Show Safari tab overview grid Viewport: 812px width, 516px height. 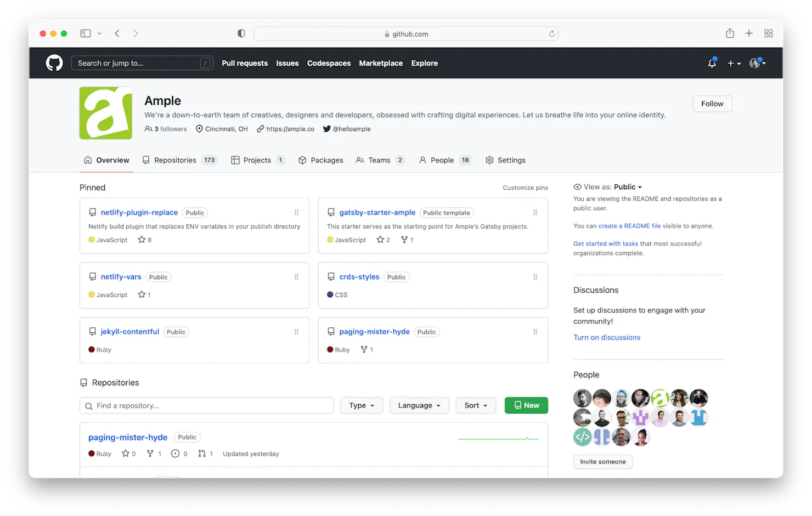[x=769, y=33]
